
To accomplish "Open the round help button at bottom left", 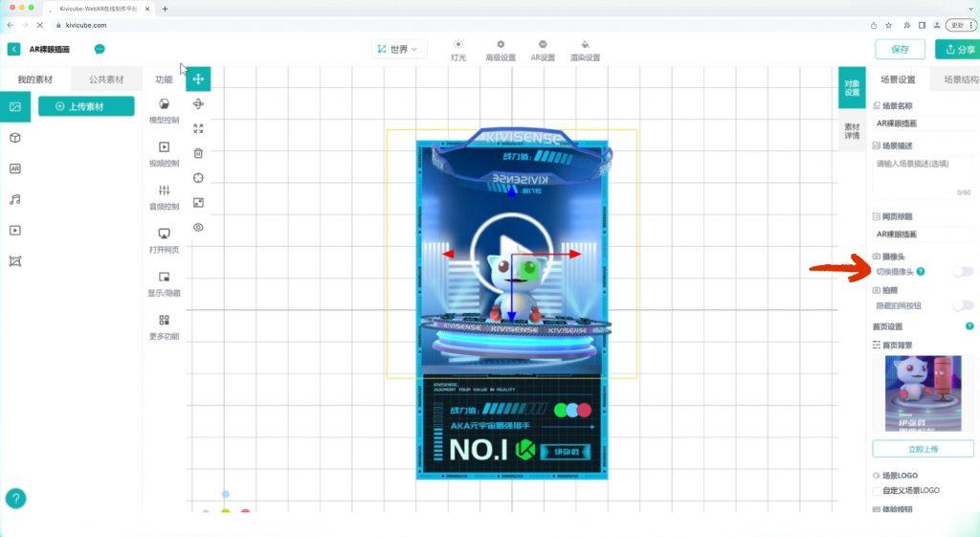I will click(x=15, y=499).
